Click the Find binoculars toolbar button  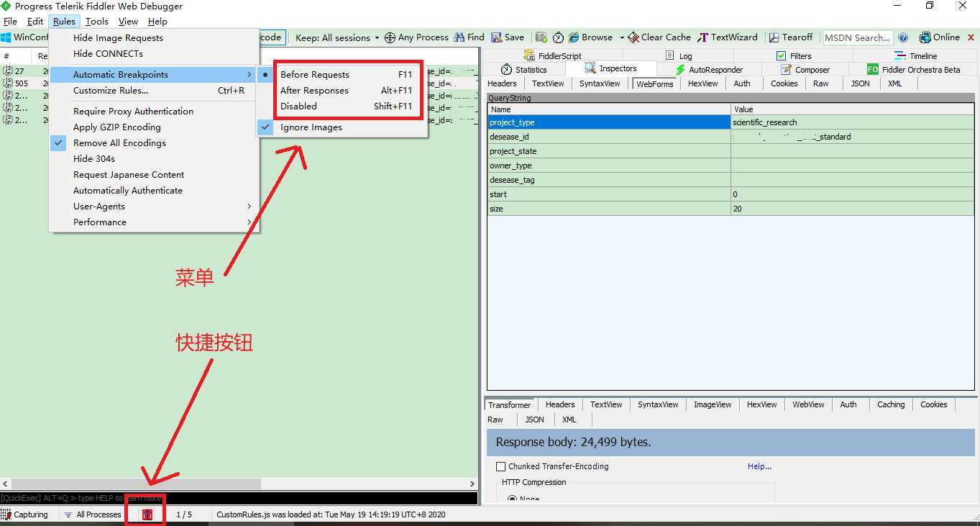(469, 37)
